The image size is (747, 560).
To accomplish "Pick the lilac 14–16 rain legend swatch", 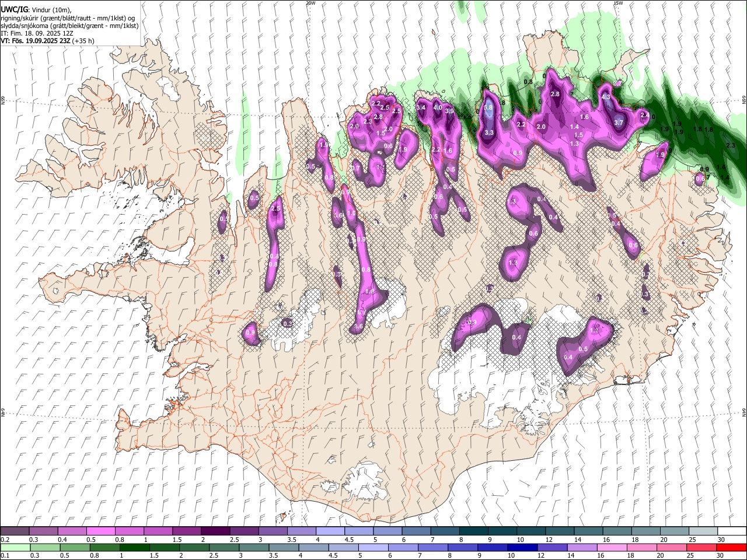I will tap(582, 547).
